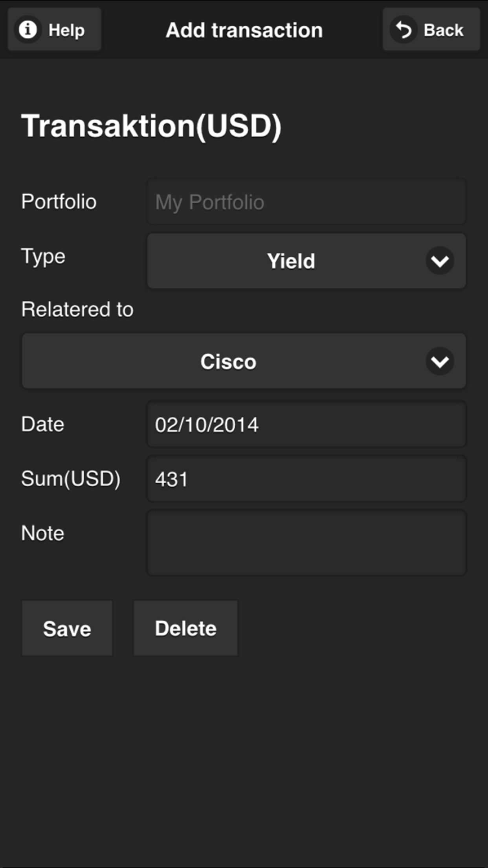Expand the related-to dropdown showing Cisco
Image resolution: width=488 pixels, height=868 pixels.
coord(228,361)
